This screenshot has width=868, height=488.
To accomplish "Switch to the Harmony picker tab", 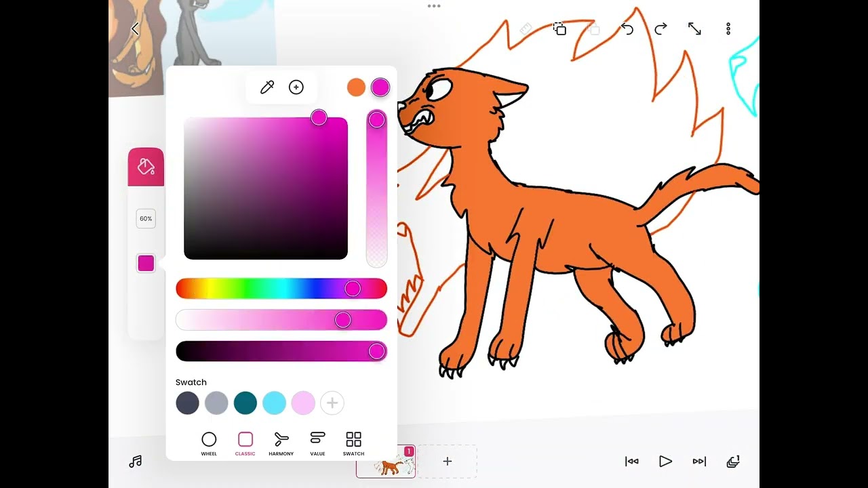I will (x=281, y=444).
